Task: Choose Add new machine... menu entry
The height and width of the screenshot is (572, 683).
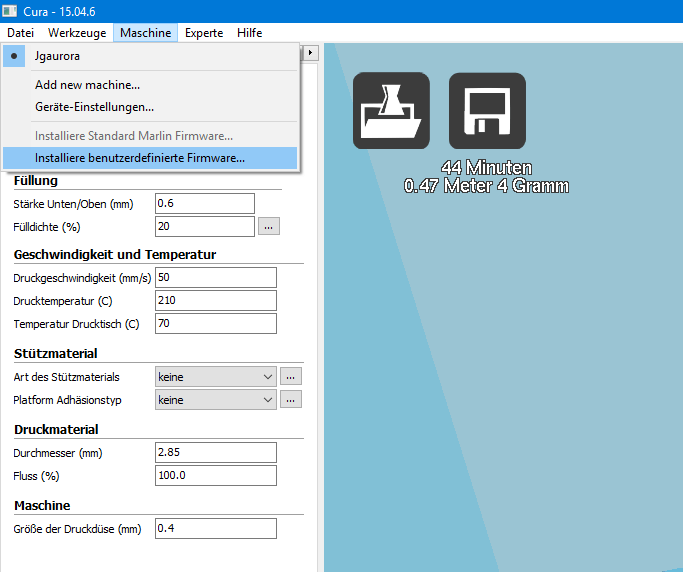Action: click(150, 85)
